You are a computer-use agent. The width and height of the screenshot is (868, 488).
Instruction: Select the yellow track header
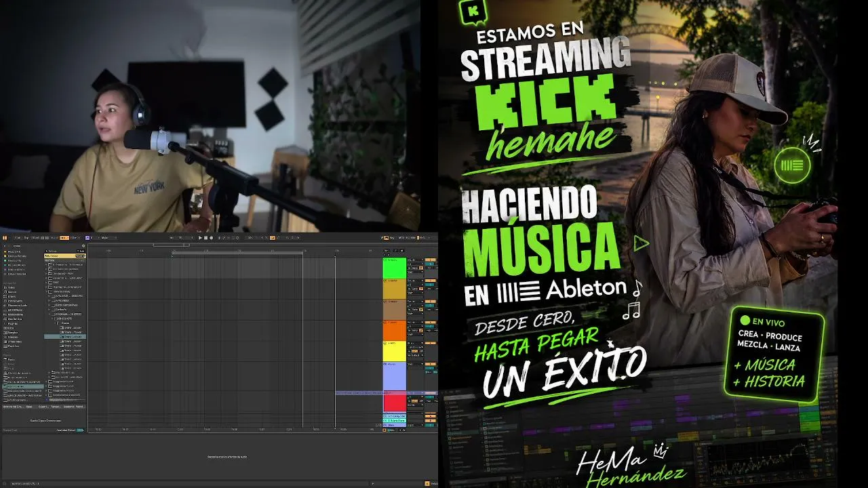(x=395, y=351)
